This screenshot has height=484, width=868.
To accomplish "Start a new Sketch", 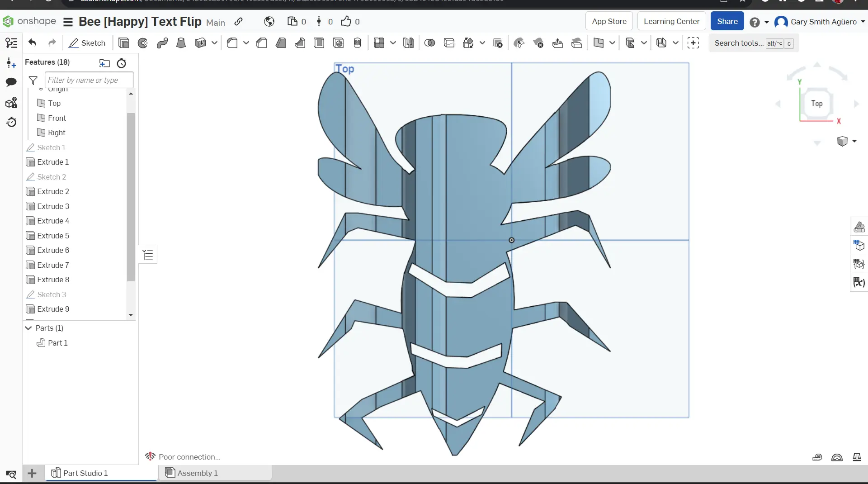I will coord(87,43).
